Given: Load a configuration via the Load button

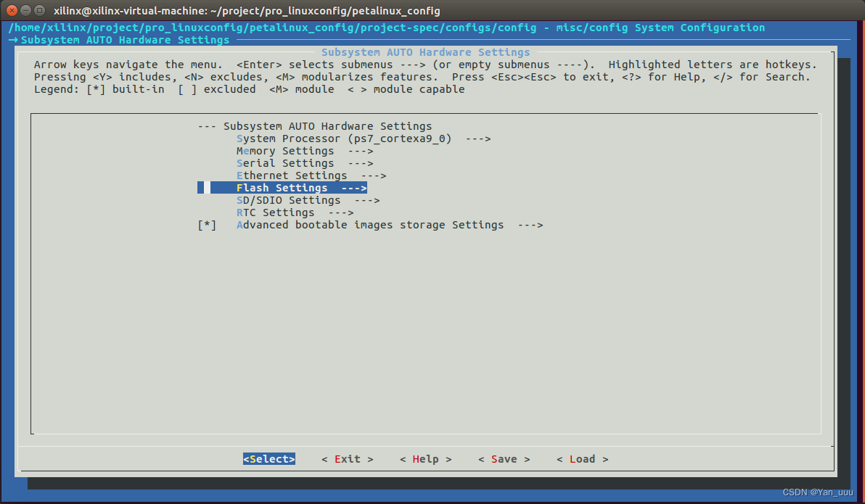Looking at the screenshot, I should pyautogui.click(x=582, y=458).
